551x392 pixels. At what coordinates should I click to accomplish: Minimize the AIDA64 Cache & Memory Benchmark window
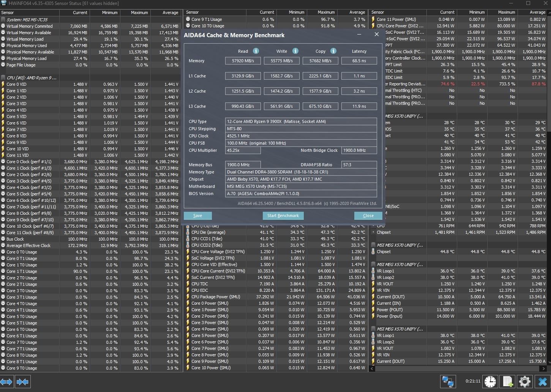[x=360, y=35]
